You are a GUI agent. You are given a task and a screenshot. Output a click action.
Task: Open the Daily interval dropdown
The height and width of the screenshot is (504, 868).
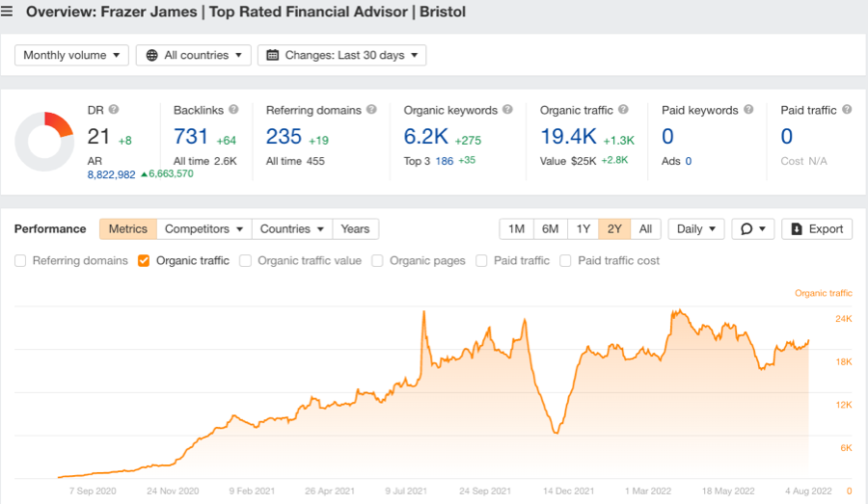coord(696,229)
